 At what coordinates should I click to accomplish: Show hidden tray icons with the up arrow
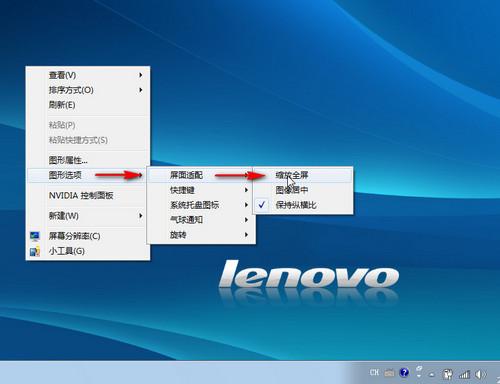[x=432, y=375]
